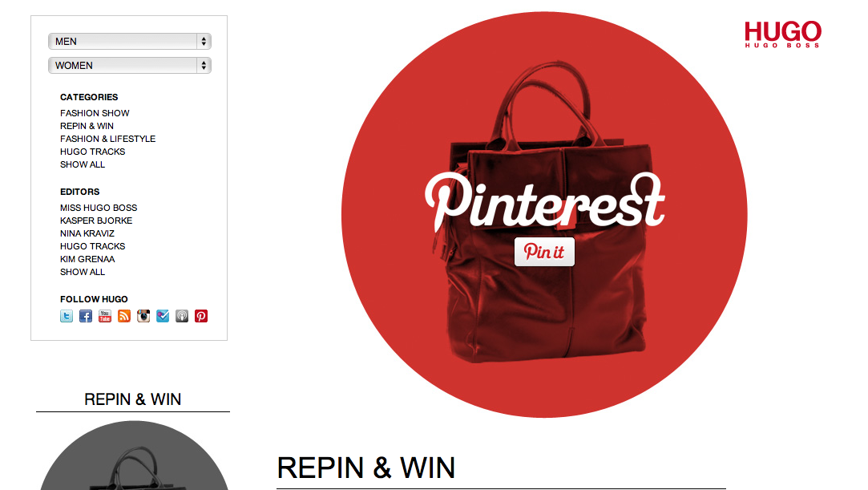Image resolution: width=868 pixels, height=490 pixels.
Task: Expand the WOMEN dropdown
Action: coord(130,65)
